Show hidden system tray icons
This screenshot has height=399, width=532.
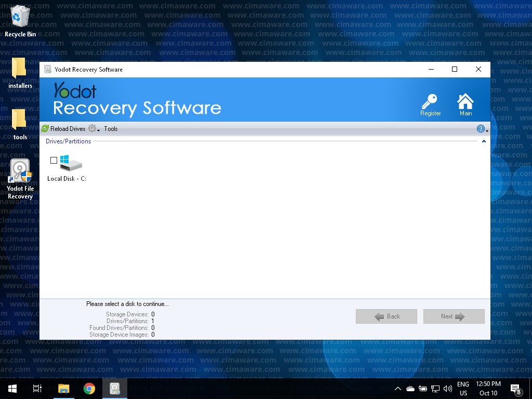pos(397,389)
